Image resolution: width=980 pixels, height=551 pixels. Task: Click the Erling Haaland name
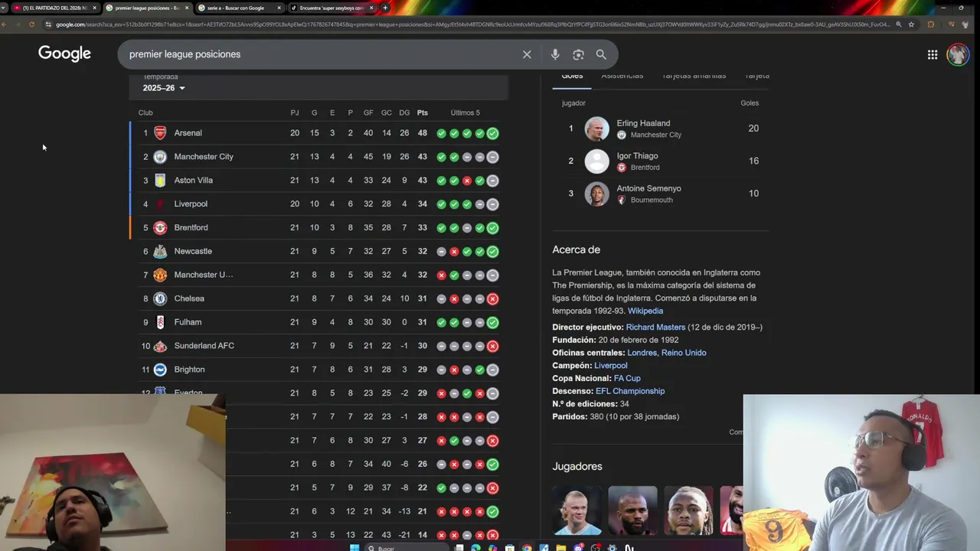(643, 123)
